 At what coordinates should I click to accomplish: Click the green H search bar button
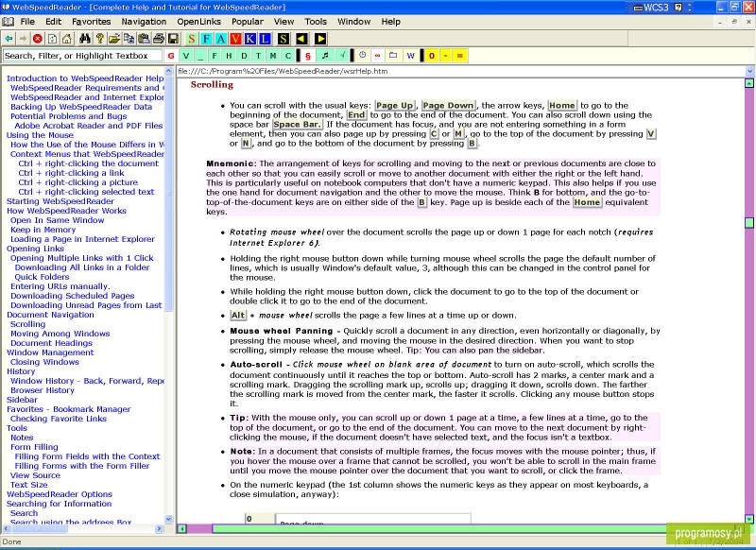229,56
